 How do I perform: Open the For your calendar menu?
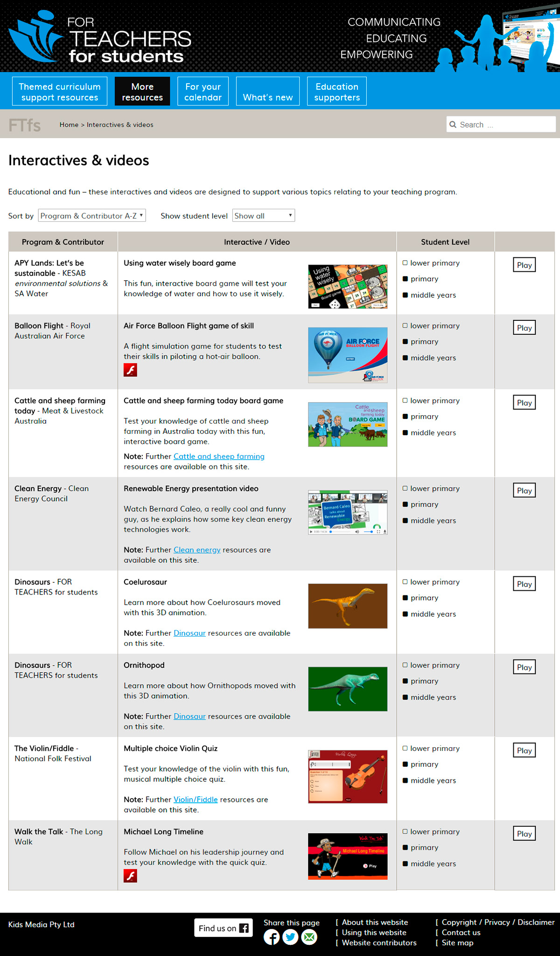203,92
